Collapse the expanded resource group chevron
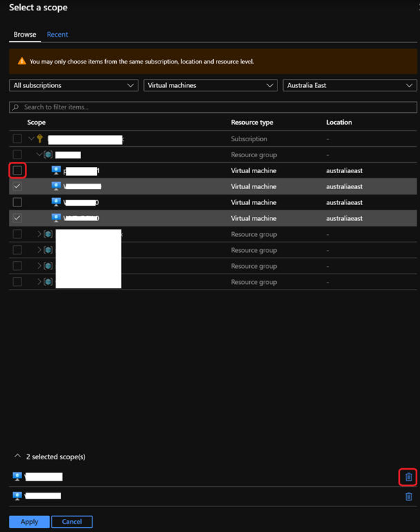The height and width of the screenshot is (532, 420). (x=39, y=154)
